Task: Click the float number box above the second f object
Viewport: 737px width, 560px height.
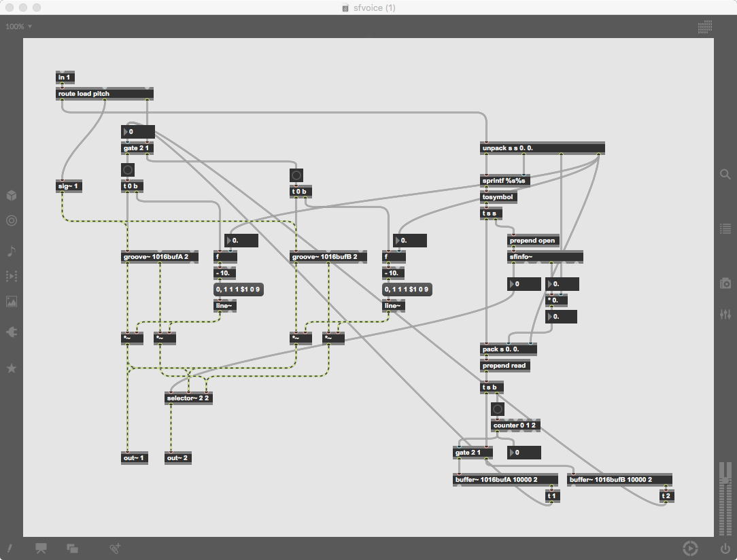Action: coord(410,241)
